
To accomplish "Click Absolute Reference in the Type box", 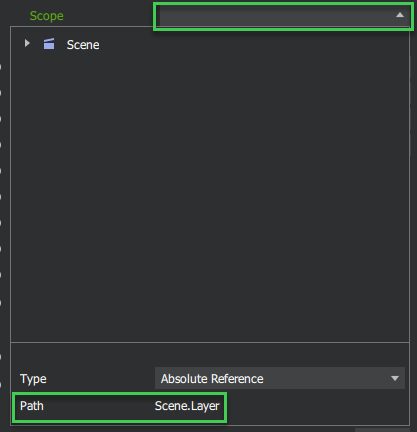I will [x=212, y=379].
